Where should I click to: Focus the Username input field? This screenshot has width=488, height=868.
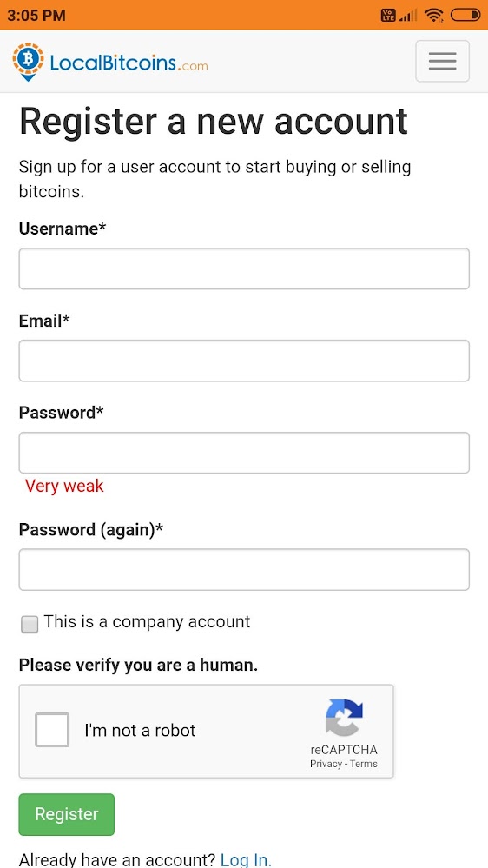pos(244,268)
